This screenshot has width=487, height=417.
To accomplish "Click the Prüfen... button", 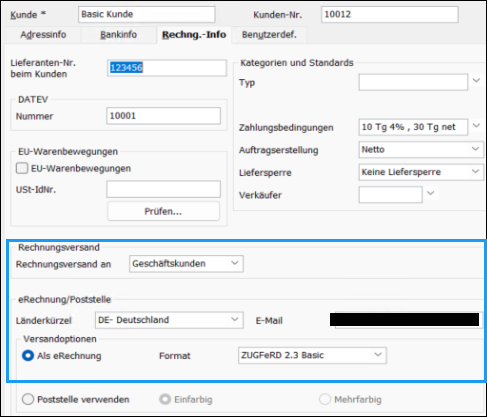I will pos(163,211).
